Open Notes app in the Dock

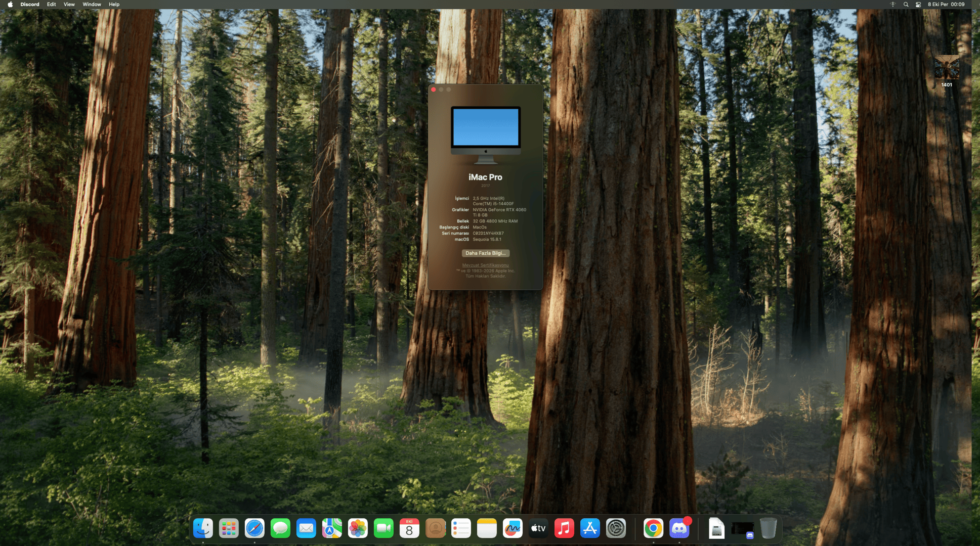pyautogui.click(x=487, y=528)
